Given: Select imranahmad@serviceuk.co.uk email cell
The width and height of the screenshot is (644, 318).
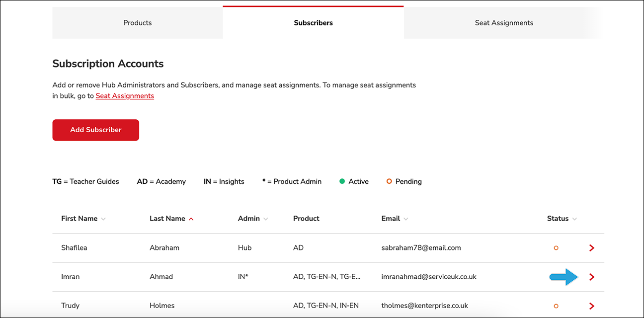Looking at the screenshot, I should click(429, 277).
